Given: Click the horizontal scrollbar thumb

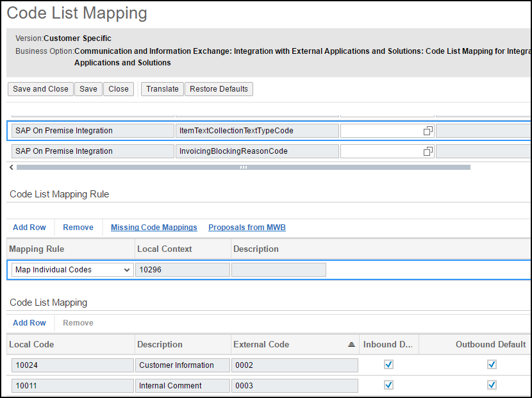Looking at the screenshot, I should 244,167.
